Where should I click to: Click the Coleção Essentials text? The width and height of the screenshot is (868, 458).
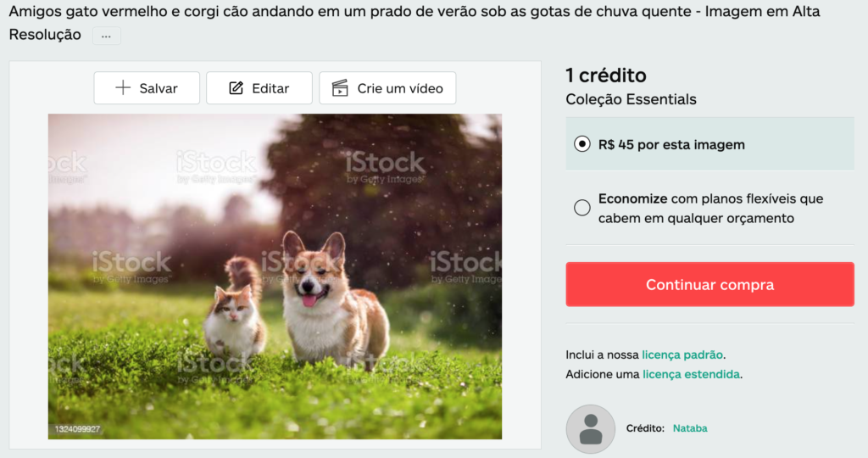(x=631, y=100)
